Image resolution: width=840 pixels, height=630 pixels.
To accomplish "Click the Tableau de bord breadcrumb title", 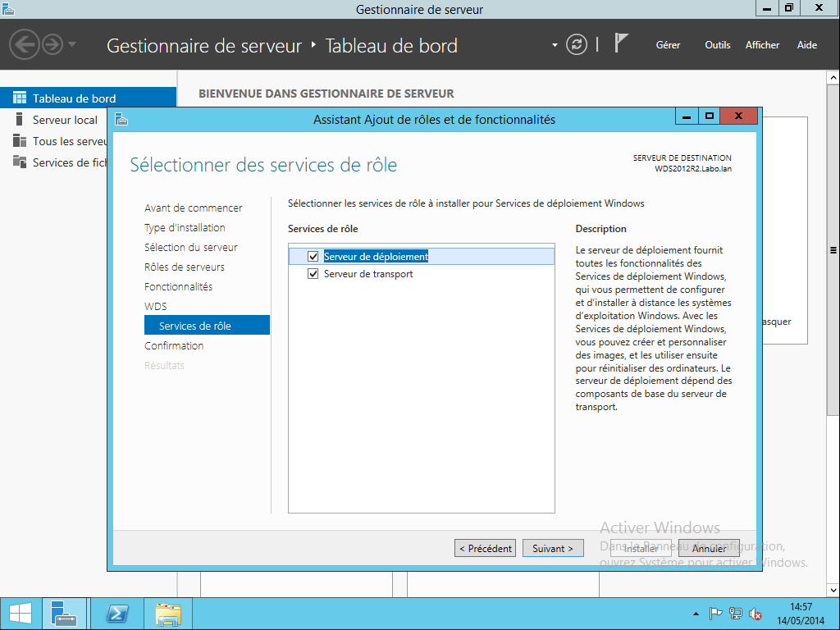I will 391,46.
